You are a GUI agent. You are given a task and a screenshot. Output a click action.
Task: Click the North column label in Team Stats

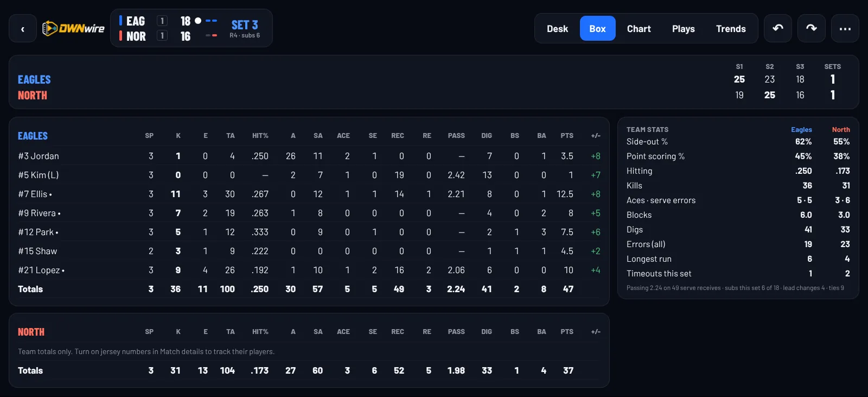coord(841,130)
